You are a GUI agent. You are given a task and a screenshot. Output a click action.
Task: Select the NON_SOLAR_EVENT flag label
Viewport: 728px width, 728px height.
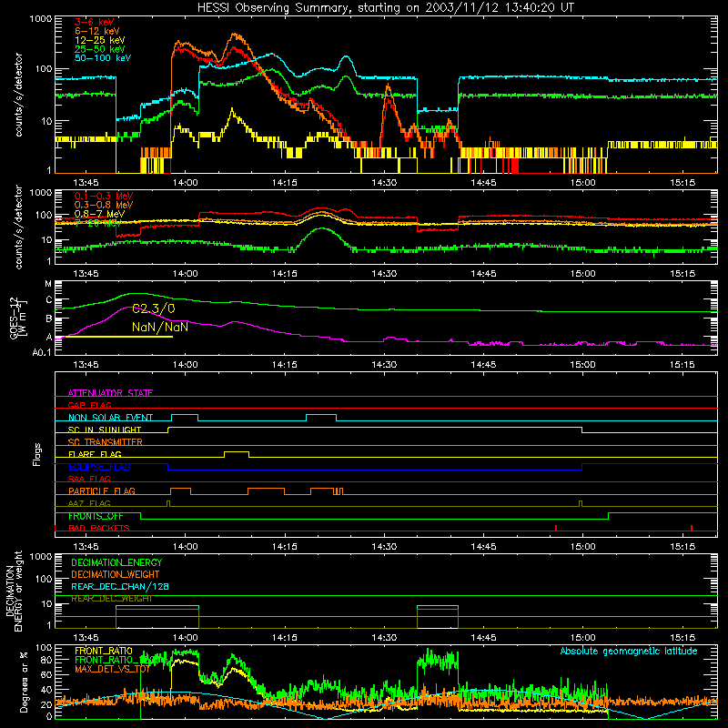pos(110,418)
